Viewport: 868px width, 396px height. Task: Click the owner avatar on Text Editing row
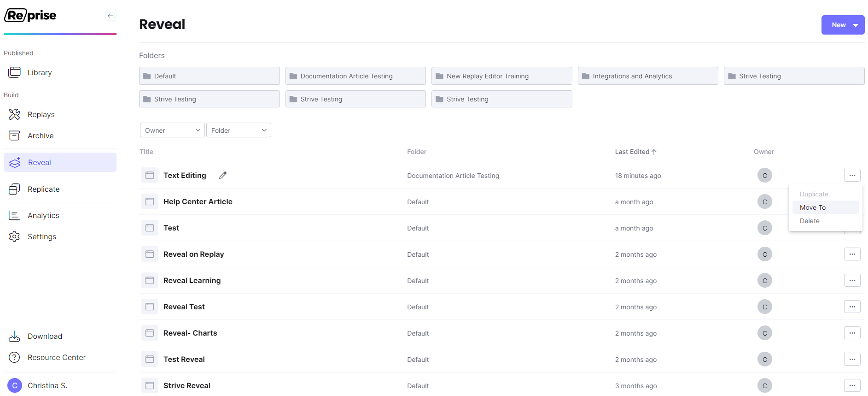[x=765, y=175]
